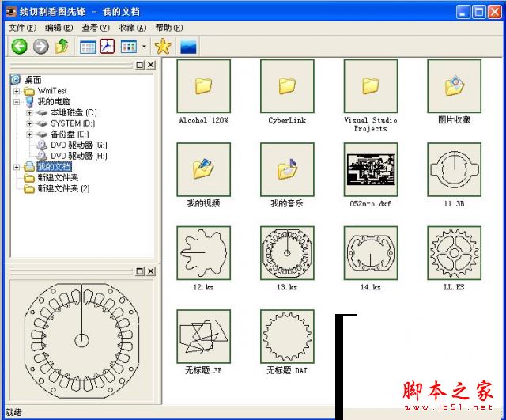The width and height of the screenshot is (506, 420).
Task: Expand the 本地磁盘 (C:) node
Action: coord(30,113)
